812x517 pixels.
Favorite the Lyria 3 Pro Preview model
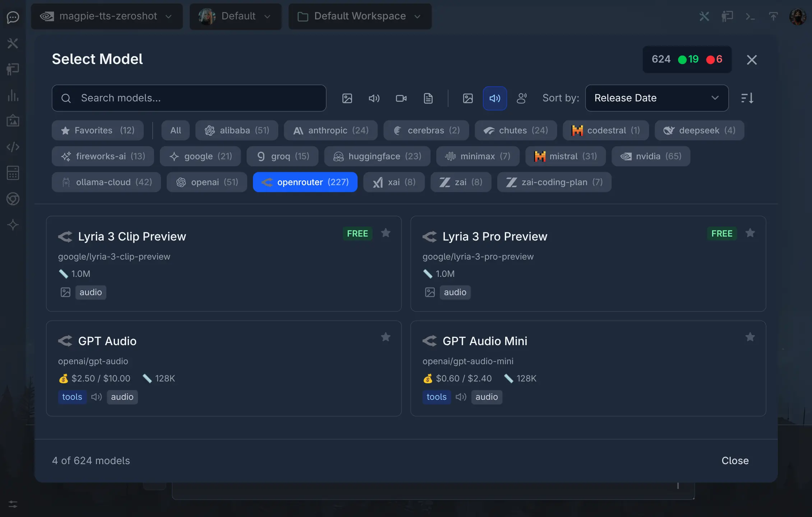tap(750, 233)
